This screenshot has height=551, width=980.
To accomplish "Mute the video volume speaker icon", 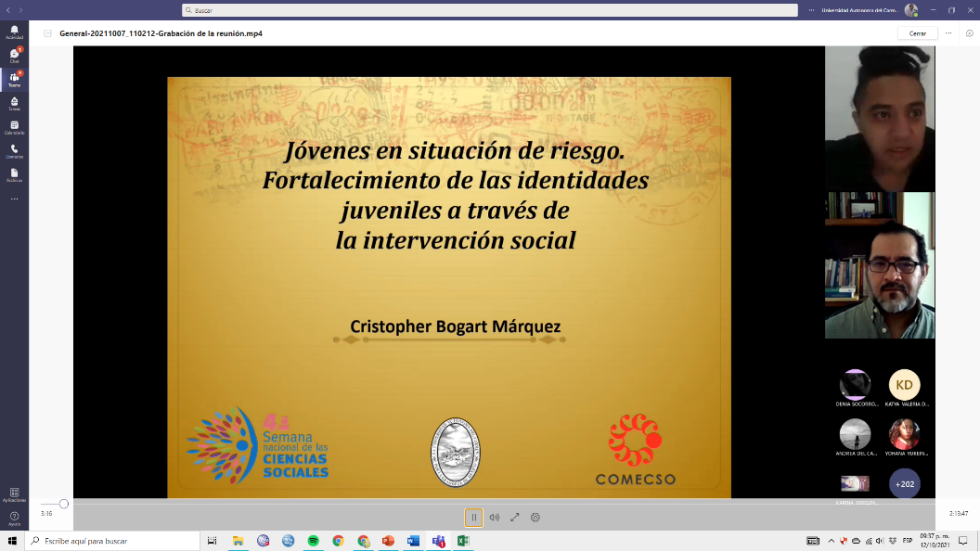I will (x=495, y=518).
